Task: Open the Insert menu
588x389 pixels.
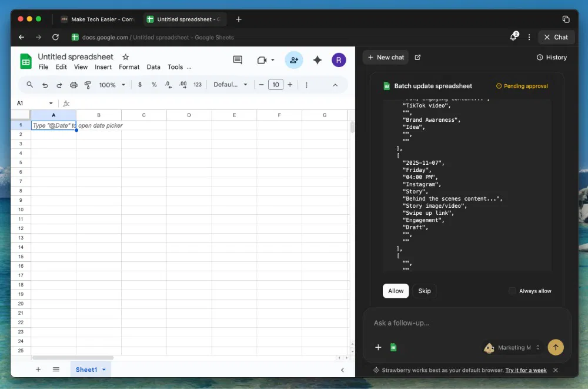Action: point(103,67)
